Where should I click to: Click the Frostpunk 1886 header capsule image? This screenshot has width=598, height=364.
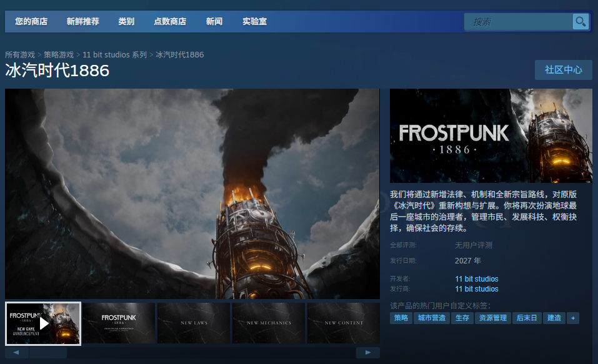[491, 135]
